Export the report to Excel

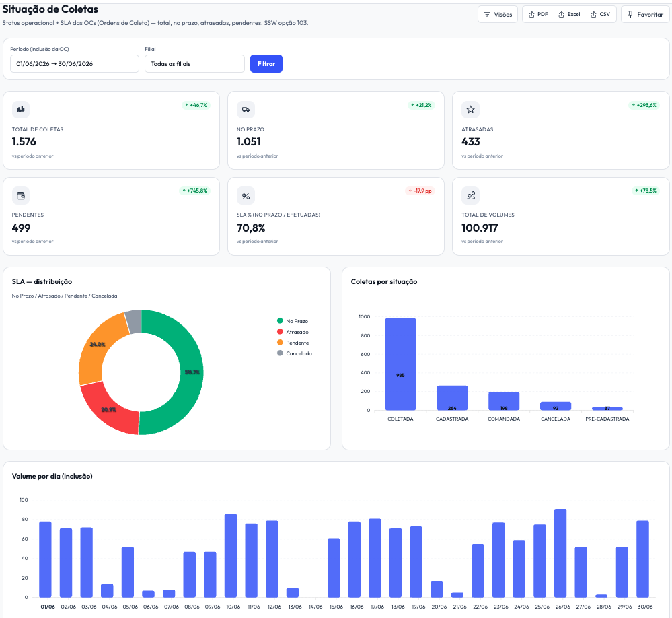pos(569,15)
